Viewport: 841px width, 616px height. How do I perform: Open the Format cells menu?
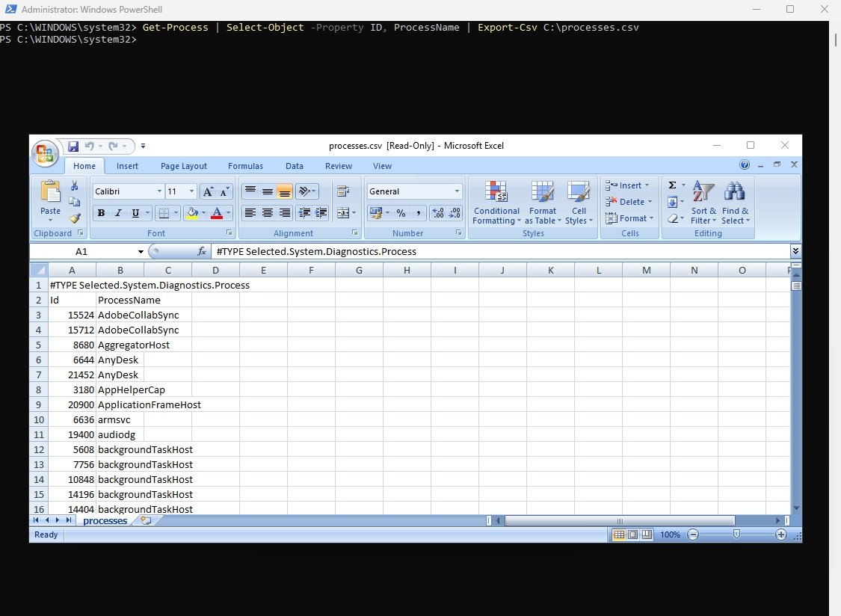(629, 218)
